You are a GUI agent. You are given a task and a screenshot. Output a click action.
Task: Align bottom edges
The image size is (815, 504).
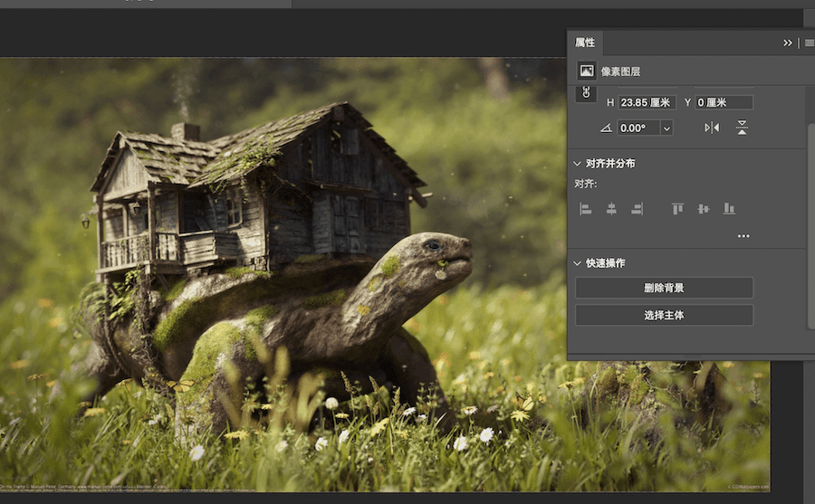click(x=729, y=209)
